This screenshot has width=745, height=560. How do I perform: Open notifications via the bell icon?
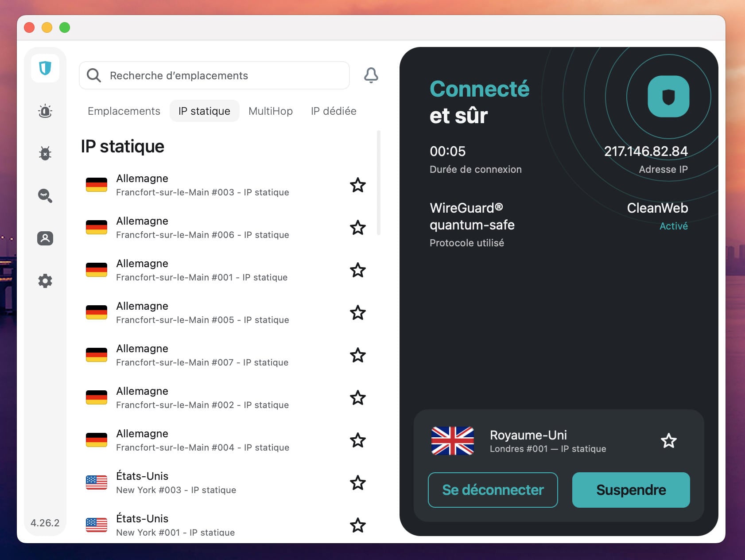(371, 75)
